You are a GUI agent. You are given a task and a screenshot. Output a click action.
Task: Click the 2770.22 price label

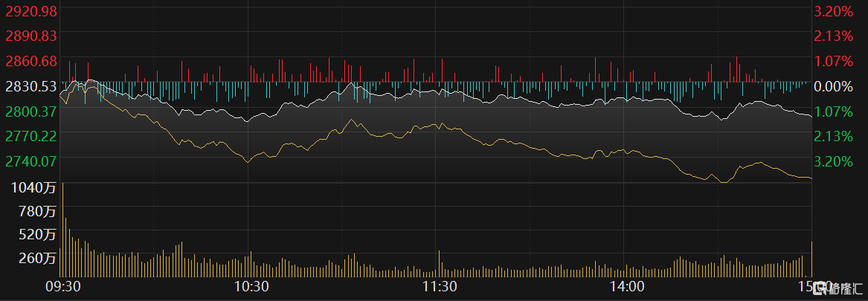(31, 135)
